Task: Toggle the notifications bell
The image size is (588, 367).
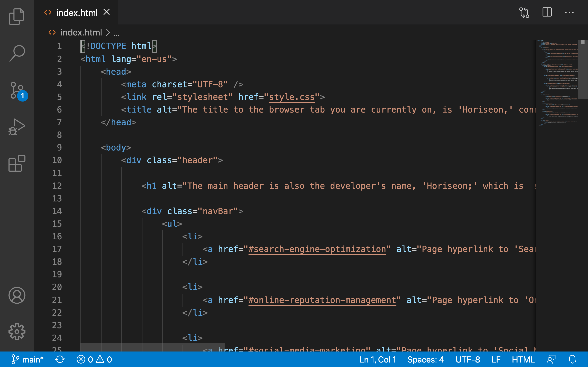Action: pyautogui.click(x=572, y=359)
